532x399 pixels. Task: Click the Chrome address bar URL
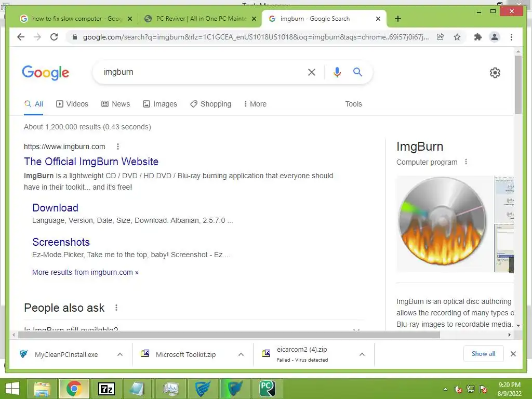pyautogui.click(x=256, y=37)
